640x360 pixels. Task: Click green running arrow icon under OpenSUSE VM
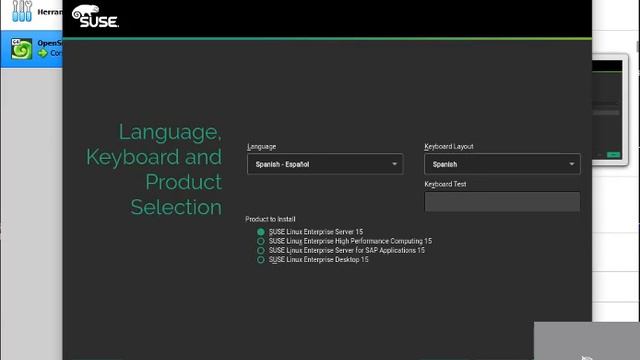42,53
